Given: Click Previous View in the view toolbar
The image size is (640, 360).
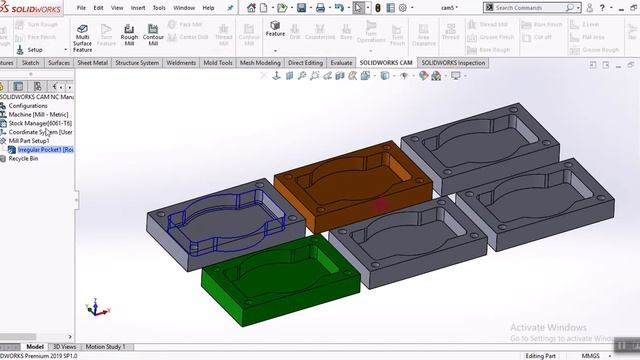Looking at the screenshot, I should click(x=327, y=76).
